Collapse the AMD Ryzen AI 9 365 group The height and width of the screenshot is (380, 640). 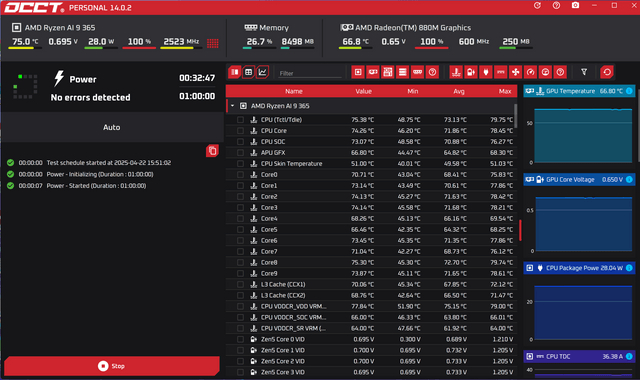tap(232, 106)
